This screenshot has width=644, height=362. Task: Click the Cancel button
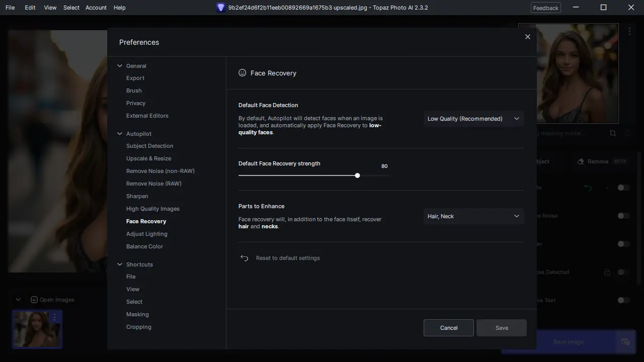449,328
